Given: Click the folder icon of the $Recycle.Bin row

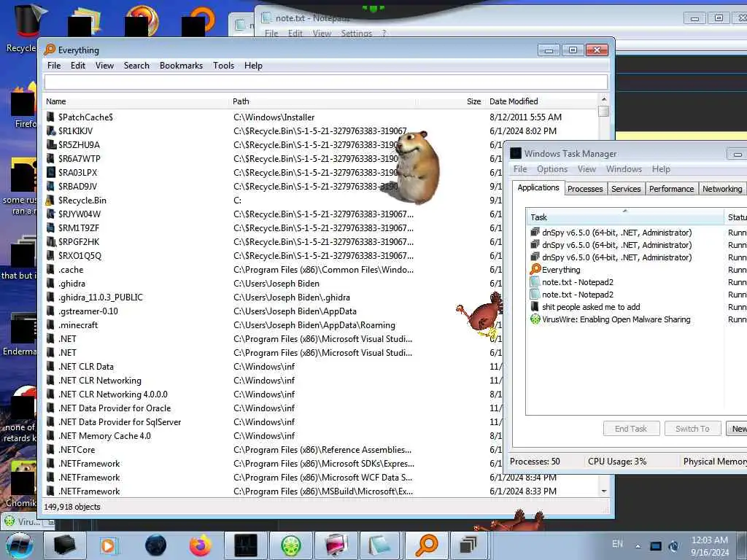Looking at the screenshot, I should click(x=50, y=201).
